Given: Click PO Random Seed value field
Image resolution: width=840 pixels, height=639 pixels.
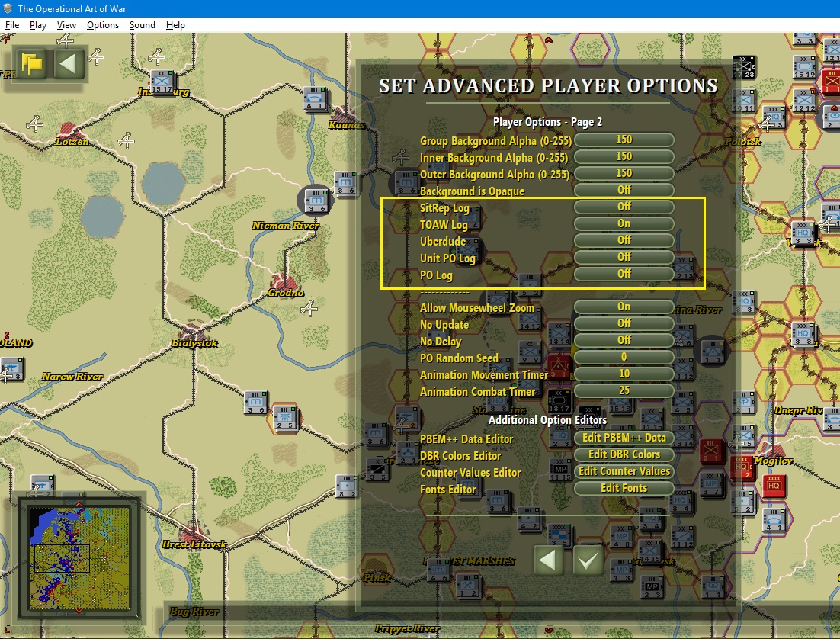Looking at the screenshot, I should [624, 357].
